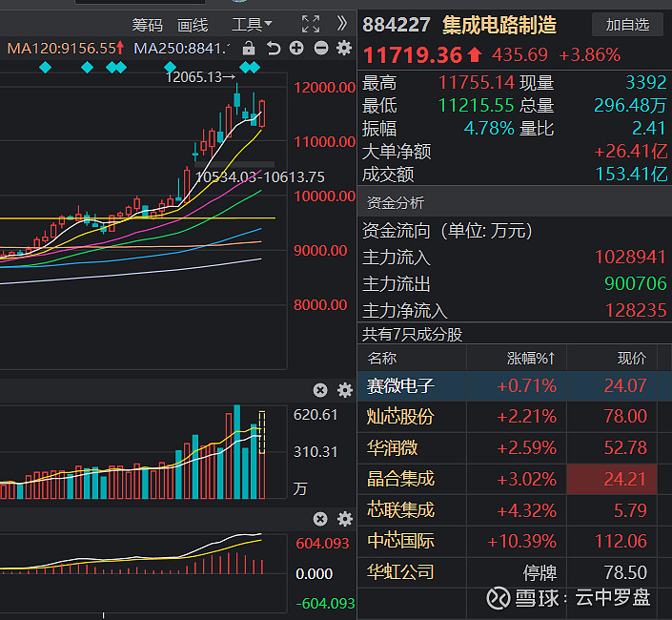Close the MACD indicator panel
672x620 pixels.
[320, 519]
